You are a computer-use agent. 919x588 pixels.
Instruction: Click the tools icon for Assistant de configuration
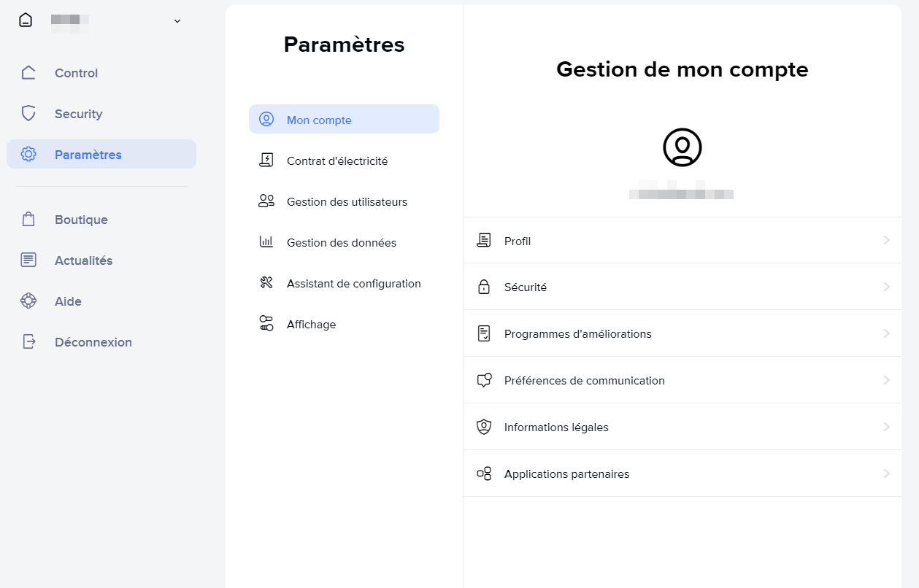click(266, 283)
